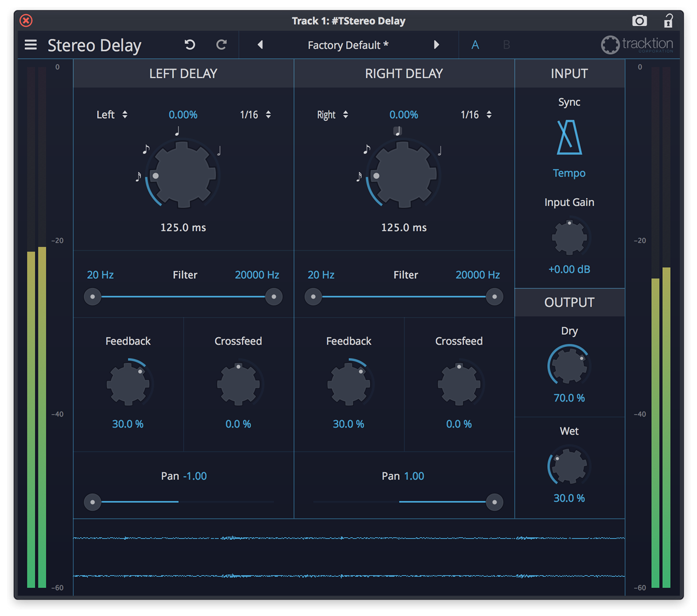Click the left delay filter low-cut slider handle

tap(92, 297)
